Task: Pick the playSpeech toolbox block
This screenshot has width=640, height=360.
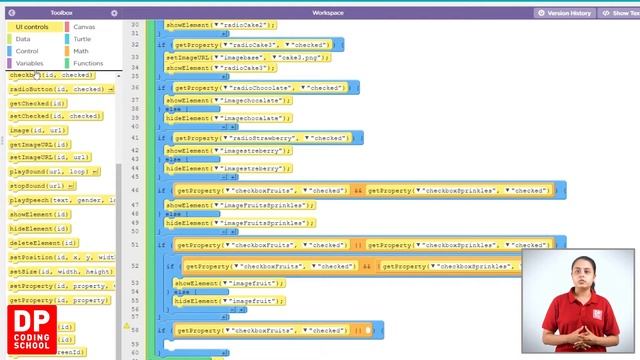Action: (x=62, y=200)
